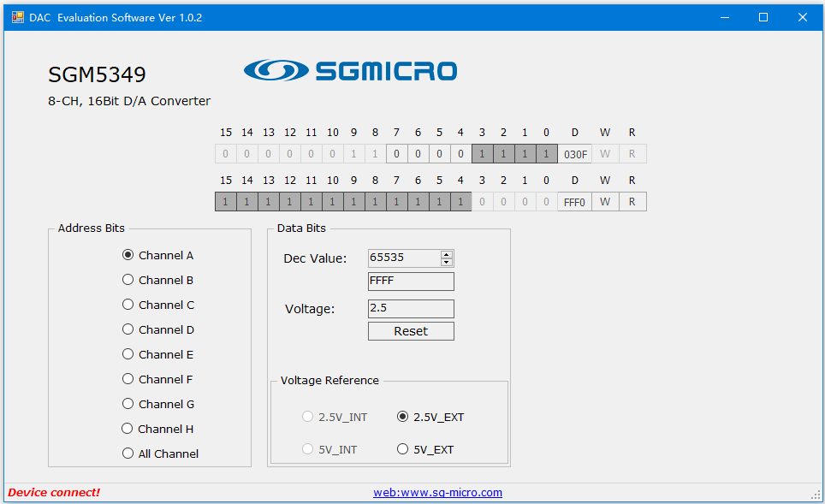This screenshot has height=504, width=825.
Task: Toggle bit 4 in first register row
Action: [461, 154]
